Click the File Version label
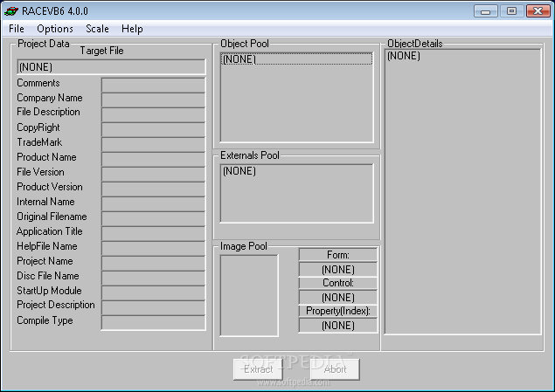Screen dimensions: 555x392 click(40, 172)
